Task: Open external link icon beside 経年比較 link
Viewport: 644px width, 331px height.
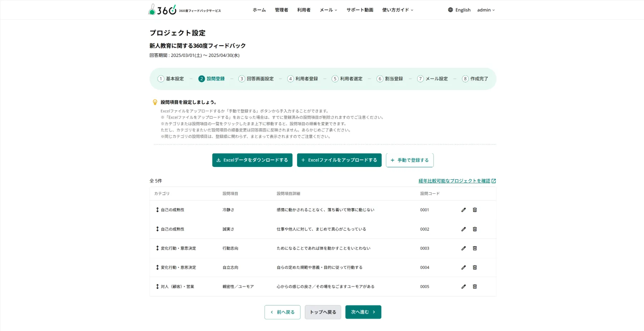Action: click(x=494, y=181)
